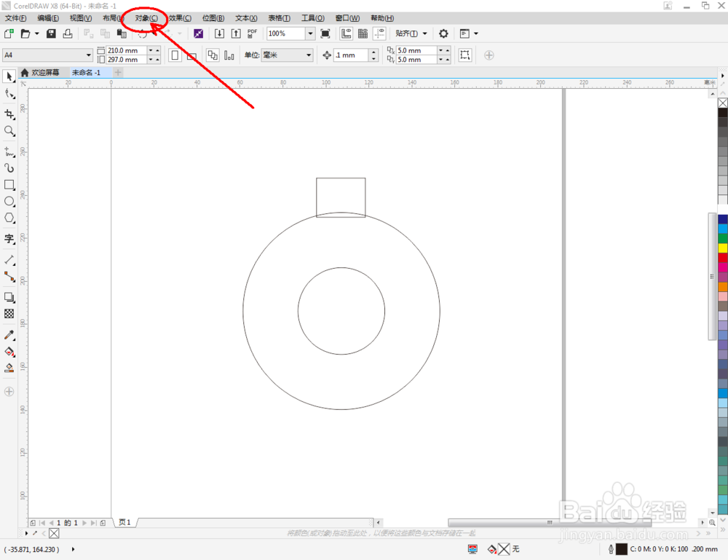This screenshot has width=728, height=560.
Task: Toggle treat all objects as filled
Action: [x=464, y=55]
